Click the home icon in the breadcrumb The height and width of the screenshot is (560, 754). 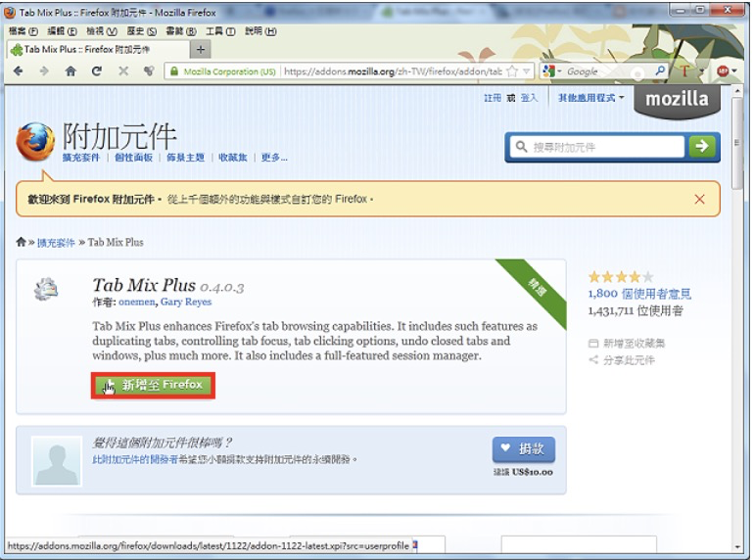point(21,242)
